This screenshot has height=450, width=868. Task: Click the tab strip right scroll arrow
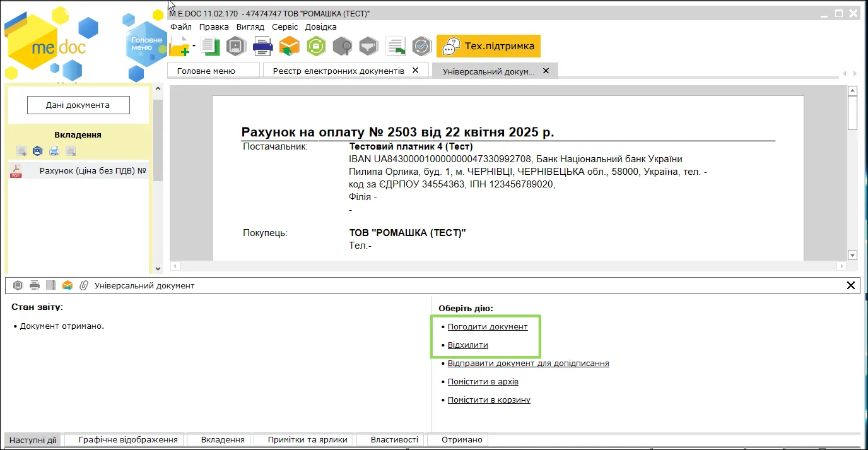point(854,74)
